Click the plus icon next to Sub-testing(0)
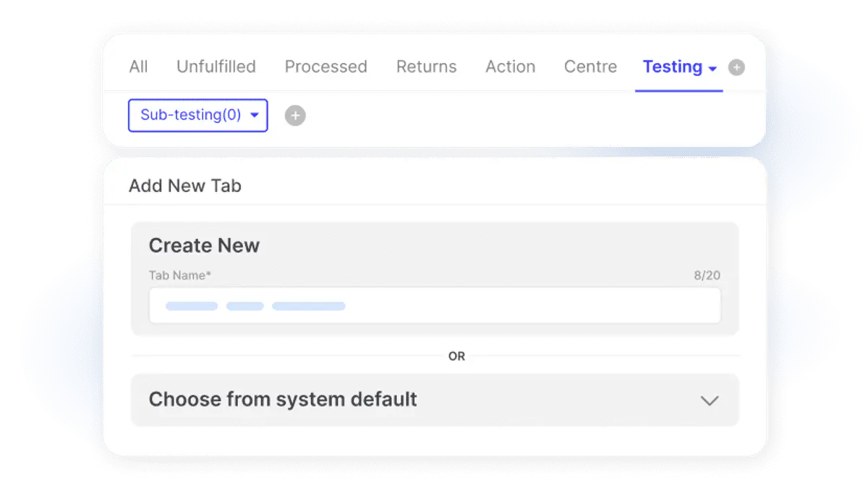868x488 pixels. point(295,116)
